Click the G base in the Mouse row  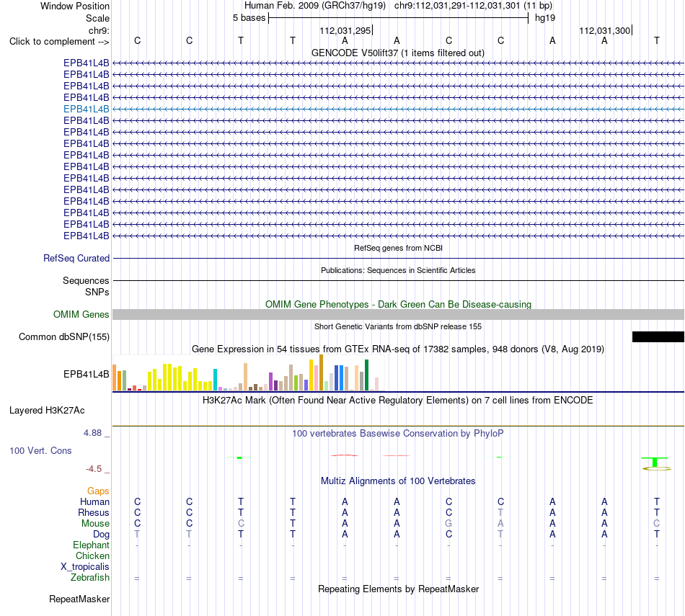(448, 524)
